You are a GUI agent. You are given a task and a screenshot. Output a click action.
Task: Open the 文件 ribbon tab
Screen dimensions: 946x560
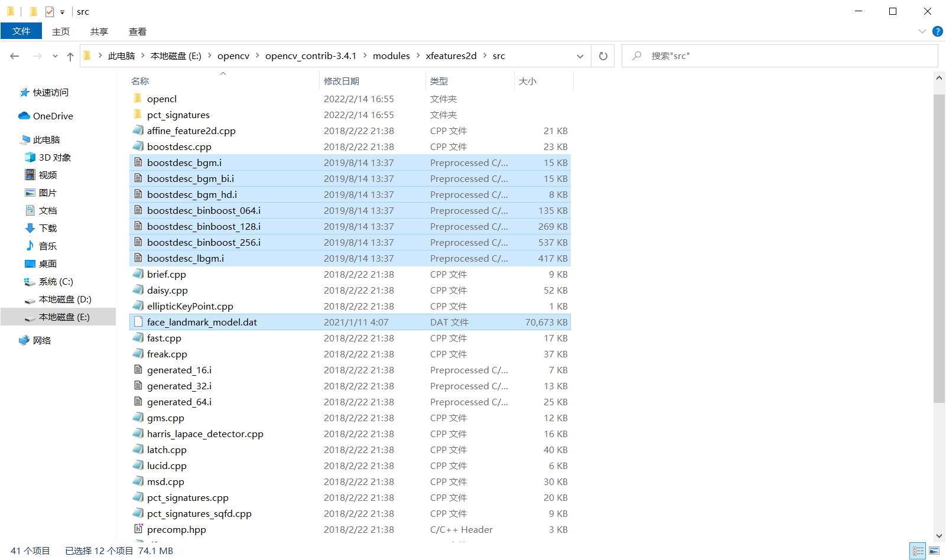click(21, 31)
